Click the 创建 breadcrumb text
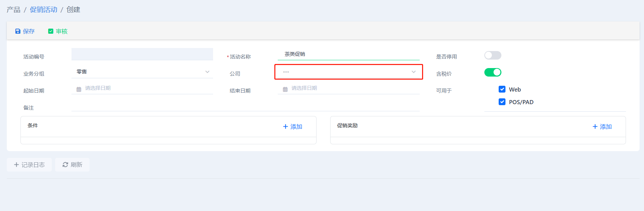644x211 pixels. click(x=74, y=10)
